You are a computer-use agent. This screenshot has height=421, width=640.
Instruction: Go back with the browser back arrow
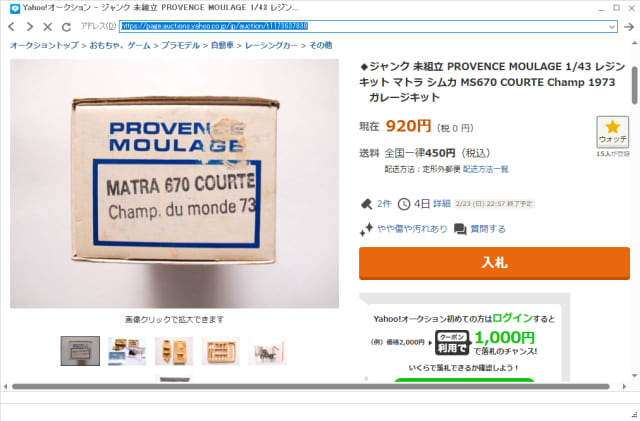coord(11,27)
